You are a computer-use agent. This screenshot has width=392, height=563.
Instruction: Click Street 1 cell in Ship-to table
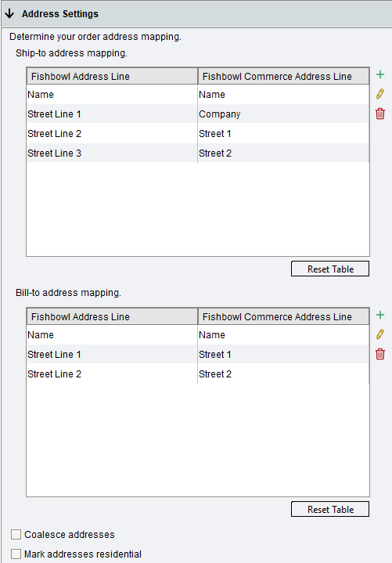point(283,134)
